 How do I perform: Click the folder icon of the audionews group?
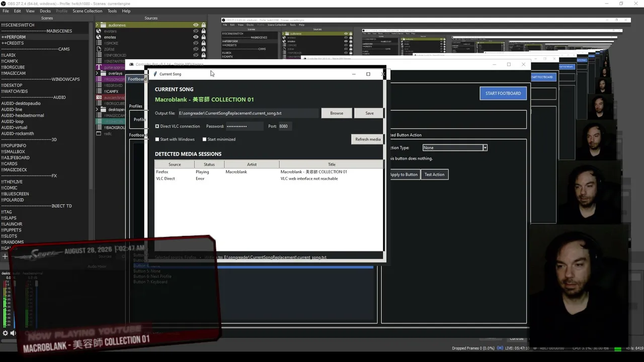pyautogui.click(x=104, y=25)
